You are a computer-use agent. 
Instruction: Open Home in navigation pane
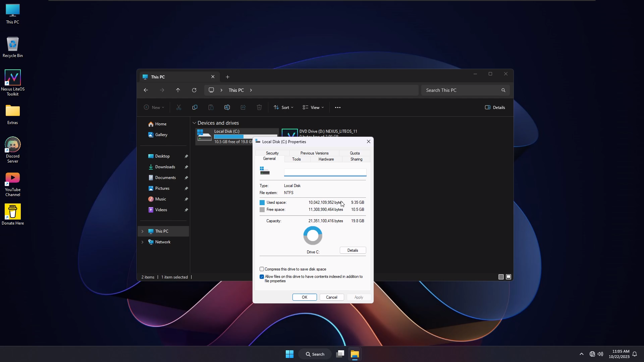pyautogui.click(x=161, y=124)
